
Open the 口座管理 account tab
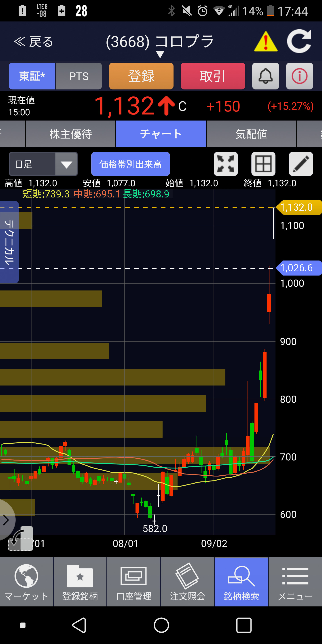pos(134,582)
